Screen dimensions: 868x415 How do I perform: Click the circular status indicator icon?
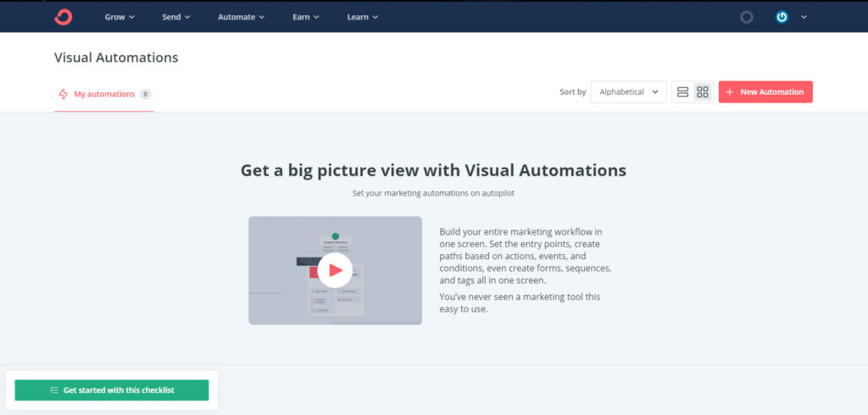pyautogui.click(x=746, y=17)
